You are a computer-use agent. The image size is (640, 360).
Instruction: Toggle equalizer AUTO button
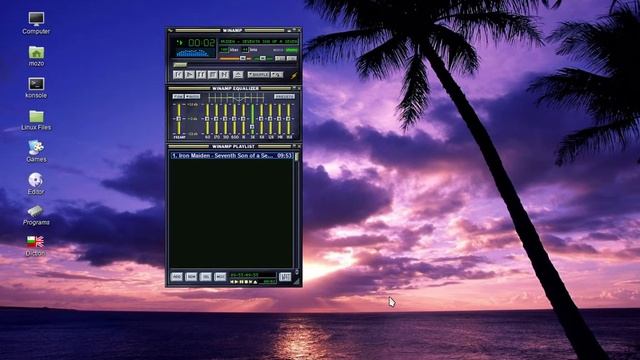[x=192, y=97]
